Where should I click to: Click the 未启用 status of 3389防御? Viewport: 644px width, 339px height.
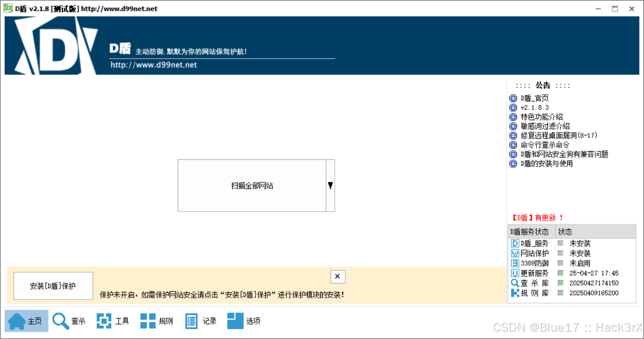click(x=580, y=263)
